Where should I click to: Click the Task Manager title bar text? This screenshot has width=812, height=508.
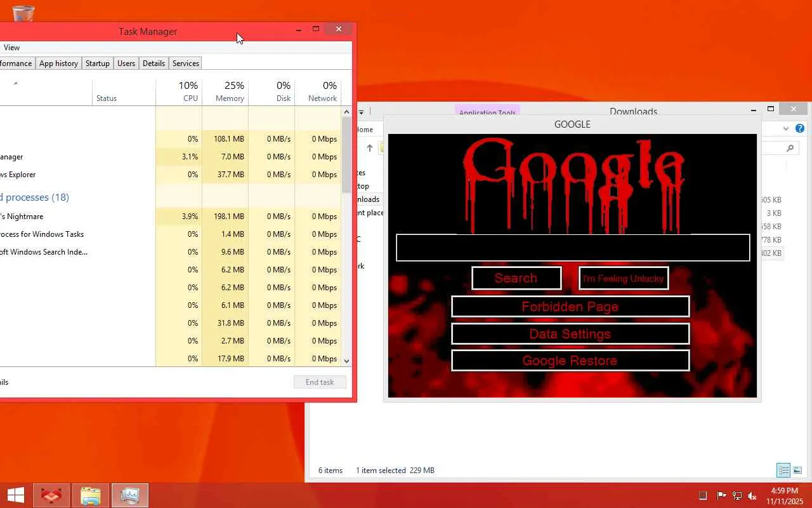pyautogui.click(x=148, y=32)
